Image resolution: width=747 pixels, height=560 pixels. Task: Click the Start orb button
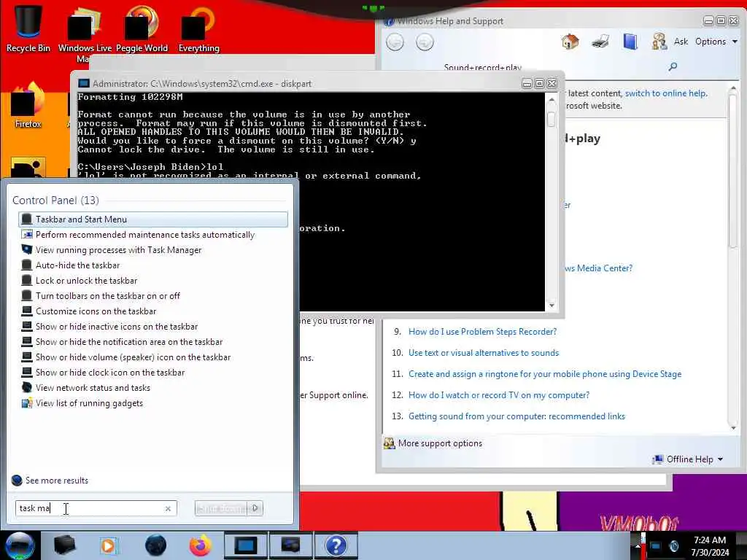point(20,545)
